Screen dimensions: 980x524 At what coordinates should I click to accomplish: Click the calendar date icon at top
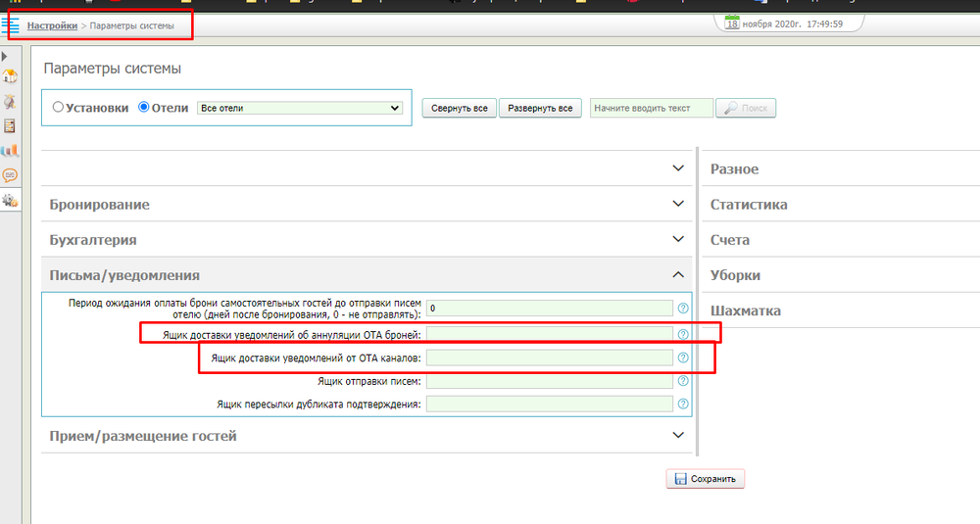(732, 24)
